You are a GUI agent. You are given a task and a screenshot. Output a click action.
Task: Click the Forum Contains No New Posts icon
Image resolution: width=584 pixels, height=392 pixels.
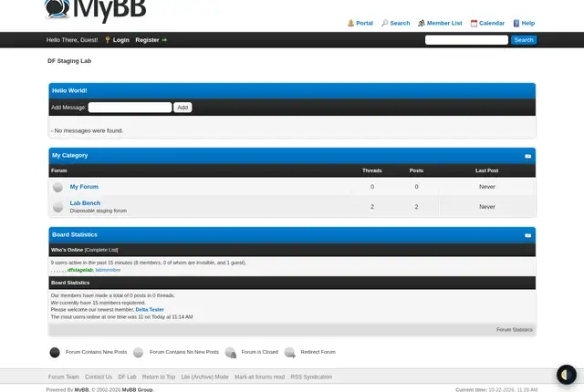(138, 352)
